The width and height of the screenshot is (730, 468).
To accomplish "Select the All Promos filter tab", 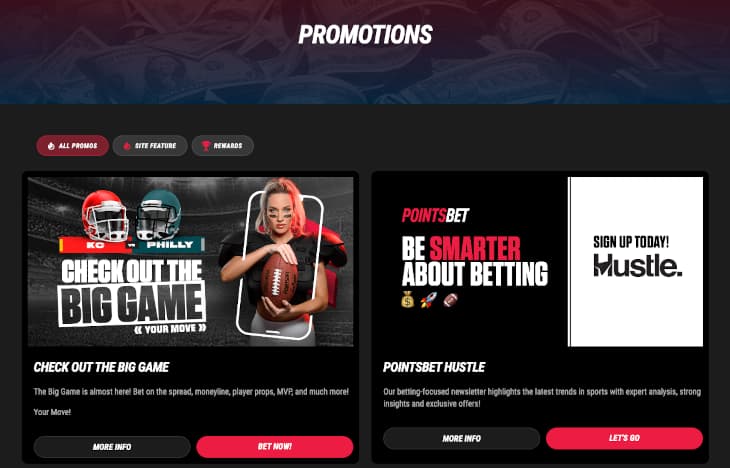I will (73, 146).
